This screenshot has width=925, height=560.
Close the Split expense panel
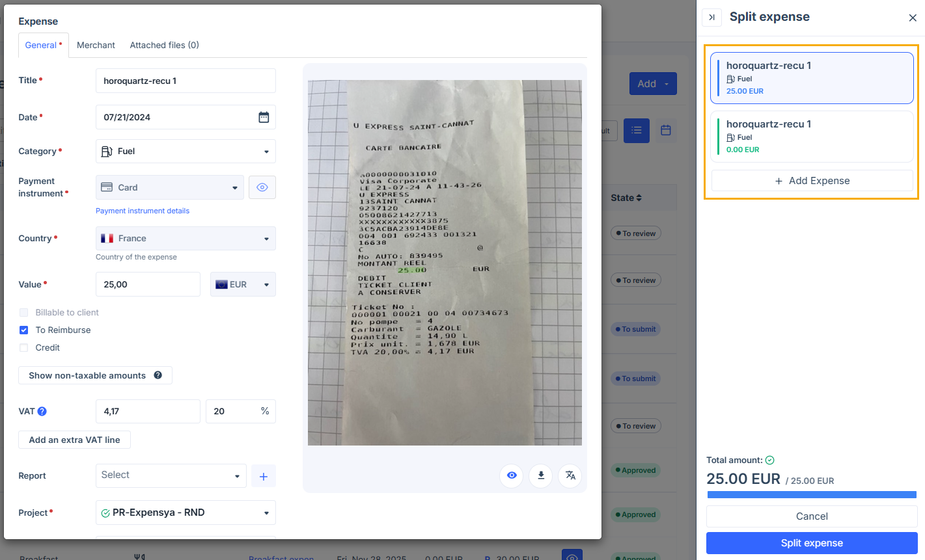(913, 18)
